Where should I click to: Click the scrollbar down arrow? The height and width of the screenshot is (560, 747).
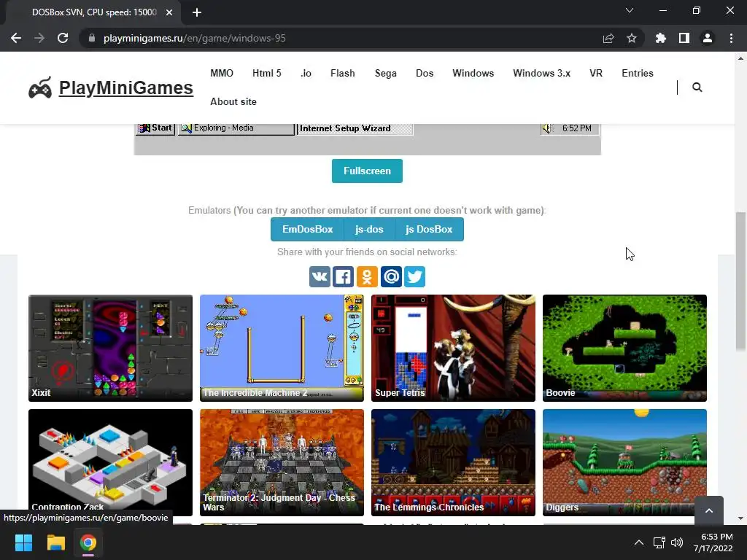(x=740, y=518)
